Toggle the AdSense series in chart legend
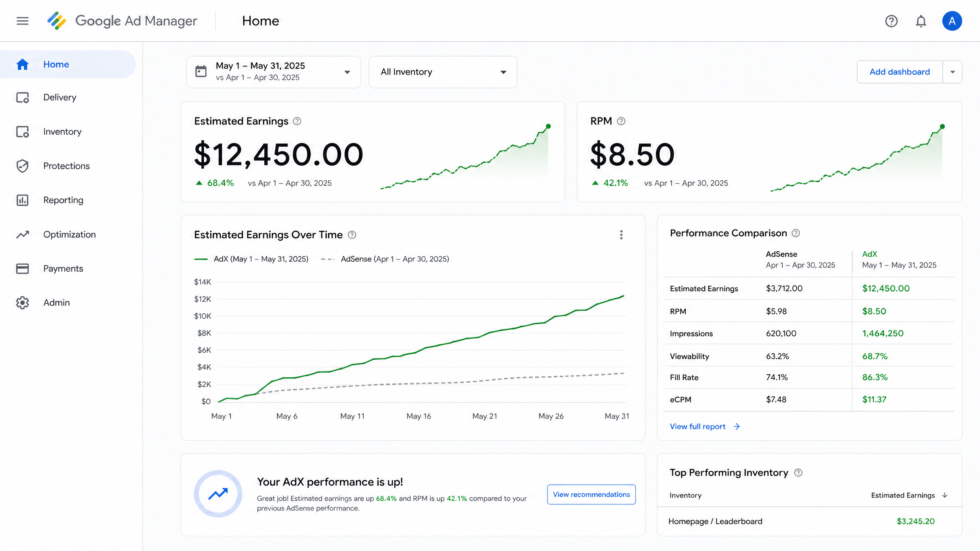This screenshot has width=980, height=551. pyautogui.click(x=385, y=259)
